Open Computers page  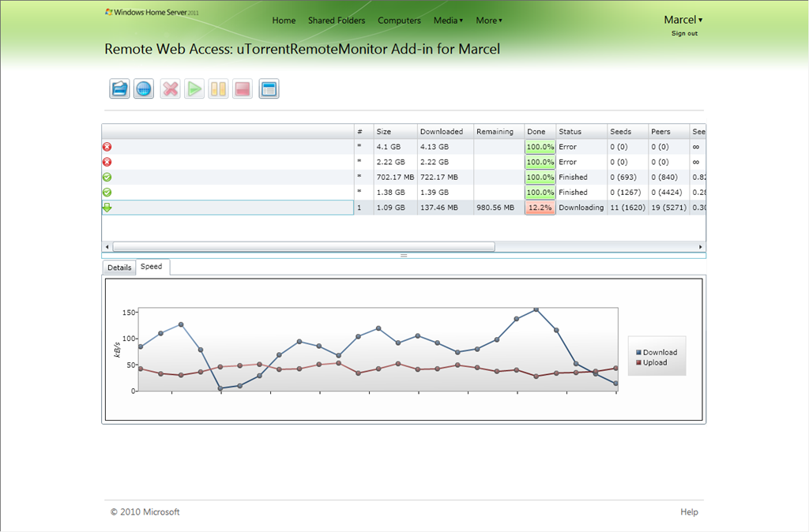coord(399,21)
